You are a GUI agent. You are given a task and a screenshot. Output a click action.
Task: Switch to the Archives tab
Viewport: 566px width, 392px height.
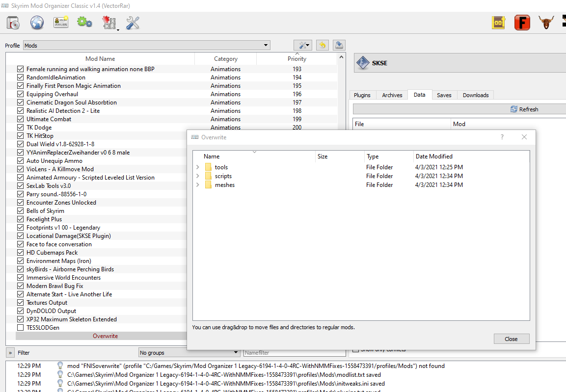pyautogui.click(x=392, y=95)
